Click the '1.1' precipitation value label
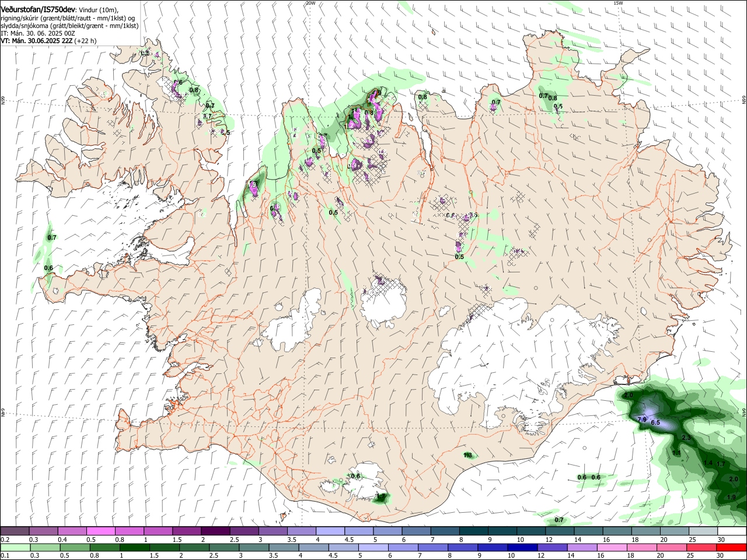 coord(676,453)
